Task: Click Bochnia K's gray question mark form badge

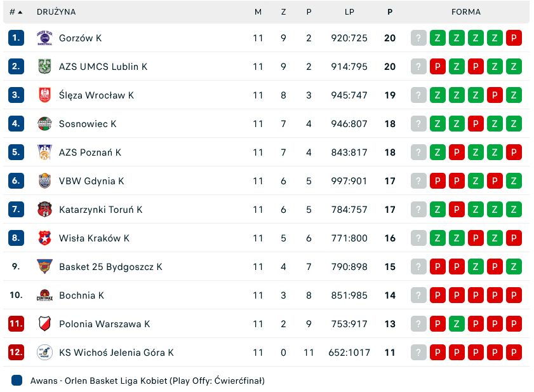Action: [x=418, y=295]
